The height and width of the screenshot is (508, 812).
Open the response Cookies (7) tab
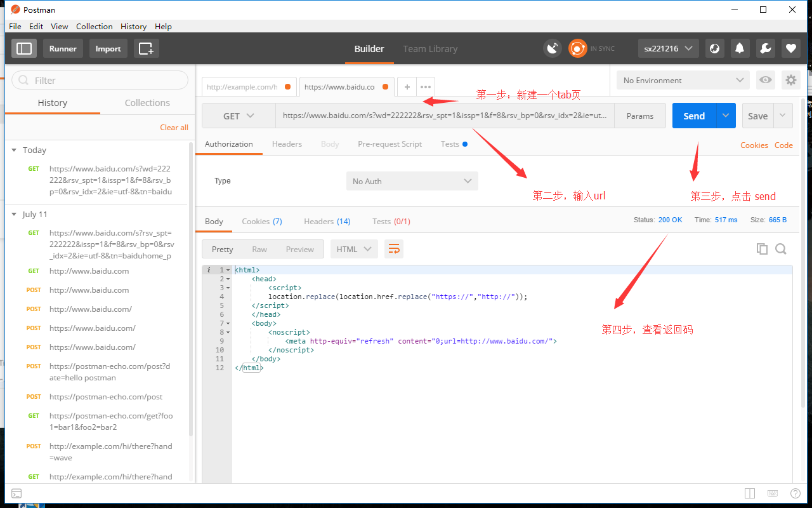click(262, 222)
